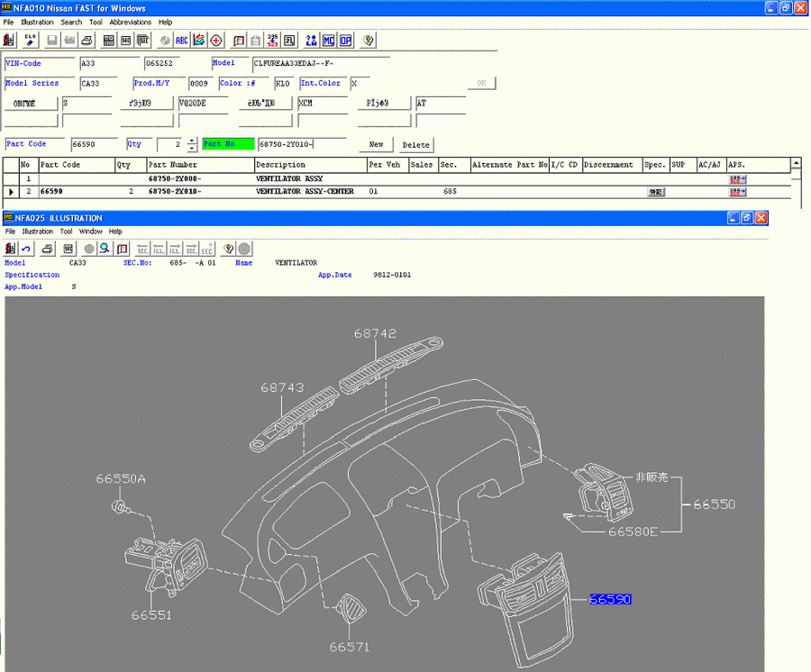Click the red circle plus icon

[216, 41]
